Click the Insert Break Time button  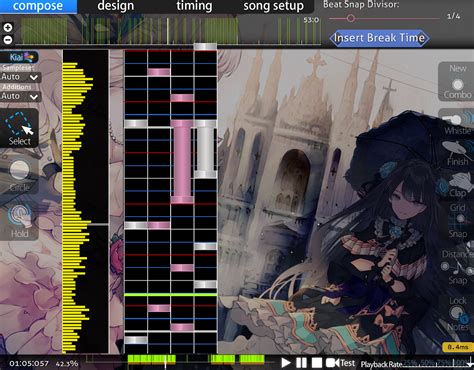click(x=379, y=38)
